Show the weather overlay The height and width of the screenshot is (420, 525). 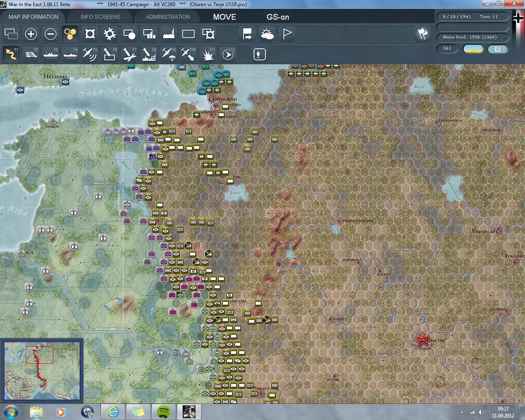[267, 34]
